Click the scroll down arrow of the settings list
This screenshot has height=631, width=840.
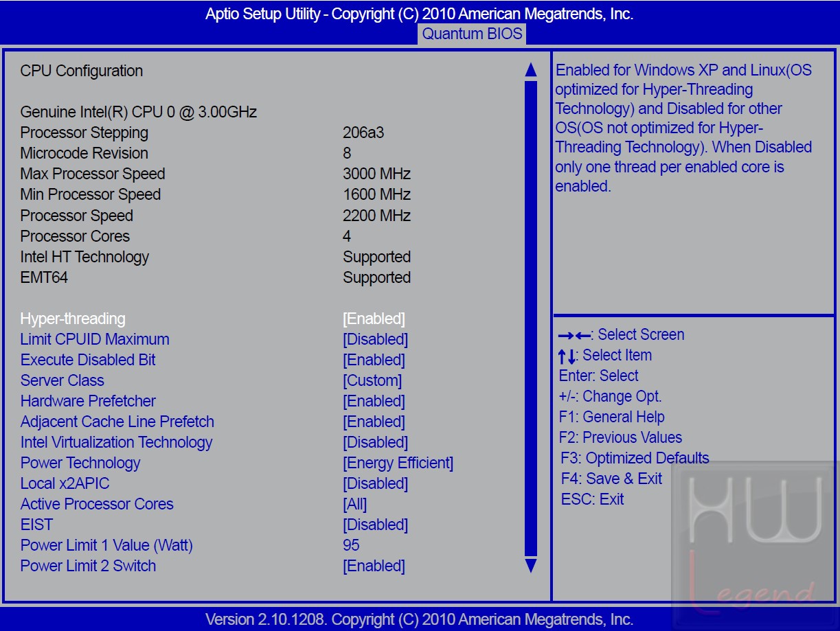(530, 566)
